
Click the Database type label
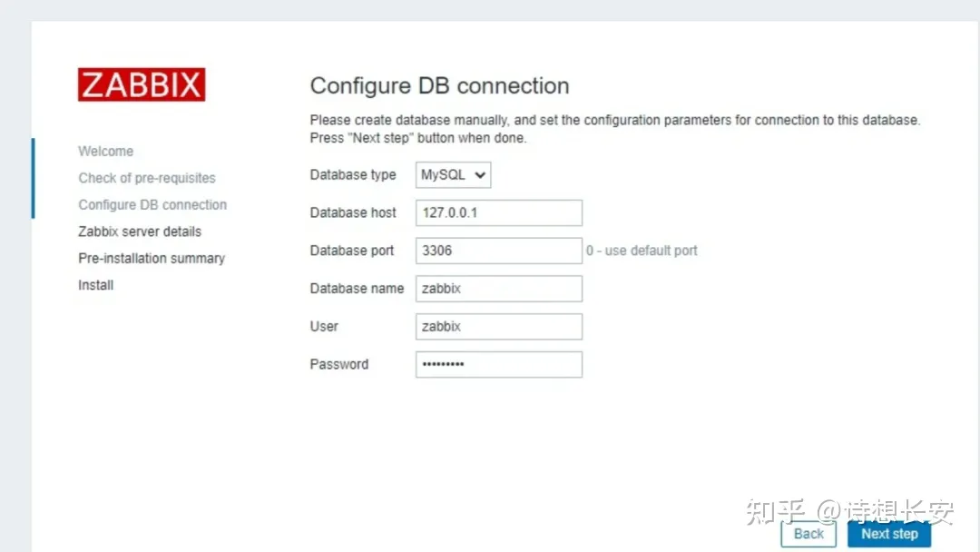click(353, 175)
